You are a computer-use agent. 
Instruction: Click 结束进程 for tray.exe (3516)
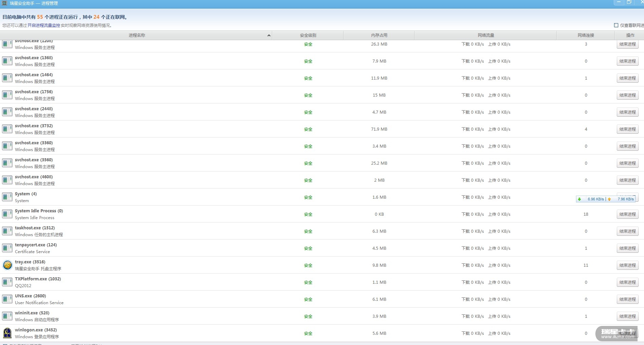coord(627,265)
